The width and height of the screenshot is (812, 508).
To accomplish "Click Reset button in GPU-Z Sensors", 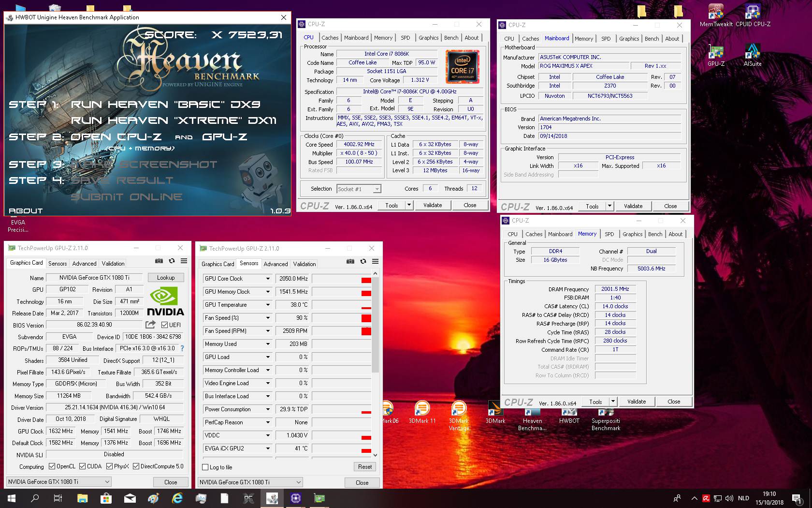I will click(x=365, y=467).
